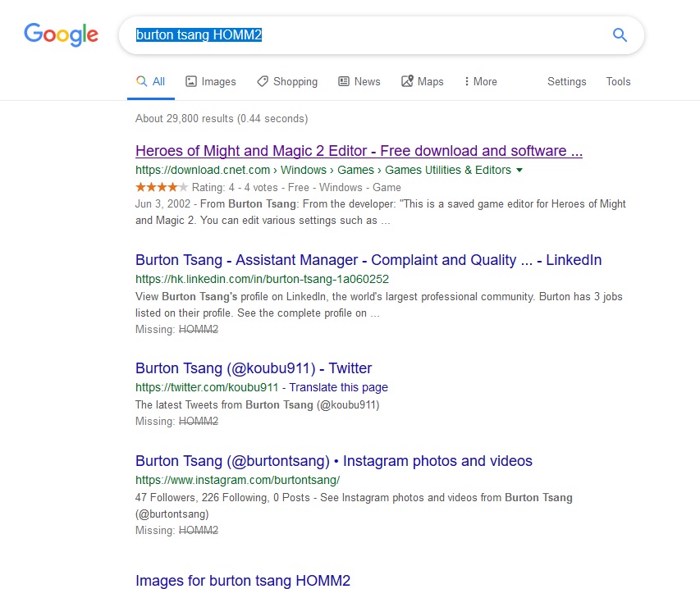This screenshot has height=589, width=700.
Task: Open the More search options menu
Action: pos(481,82)
